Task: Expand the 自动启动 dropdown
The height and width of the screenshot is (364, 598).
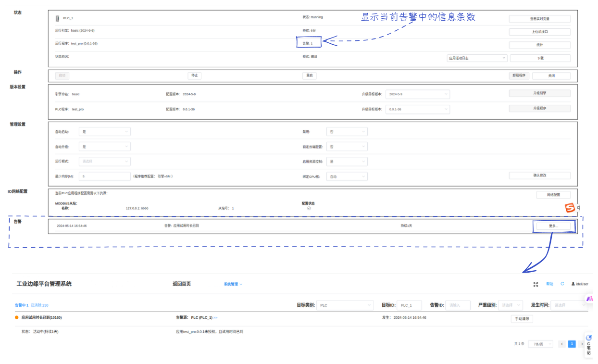Action: coord(104,132)
